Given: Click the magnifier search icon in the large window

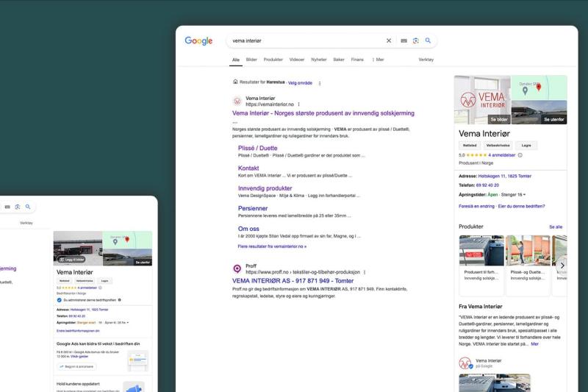Looking at the screenshot, I should coord(428,40).
